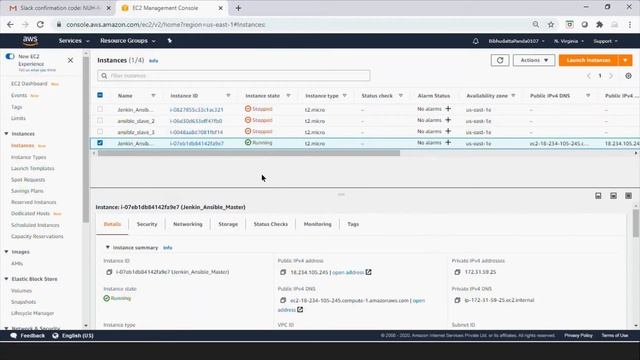Viewport: 640px width, 360px height.
Task: Open browser extensions puzzle icon
Action: (599, 24)
